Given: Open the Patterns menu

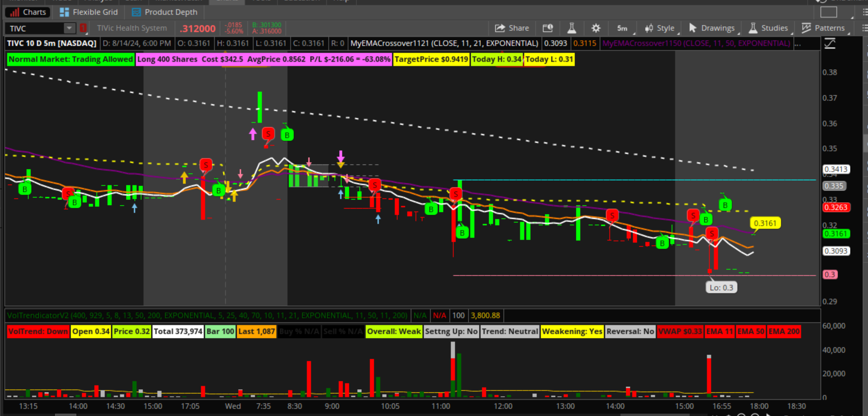Looking at the screenshot, I should (x=824, y=28).
